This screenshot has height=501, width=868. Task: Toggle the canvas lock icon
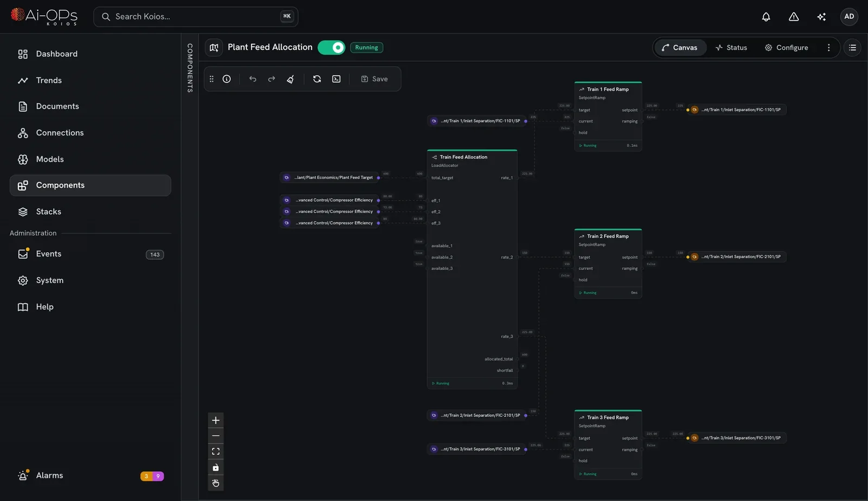tap(216, 467)
